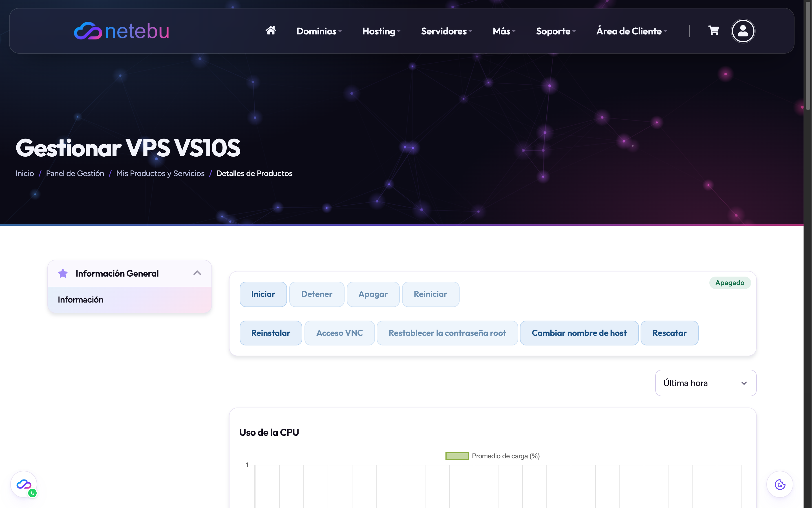The width and height of the screenshot is (812, 508).
Task: Open the user account avatar icon
Action: (743, 31)
